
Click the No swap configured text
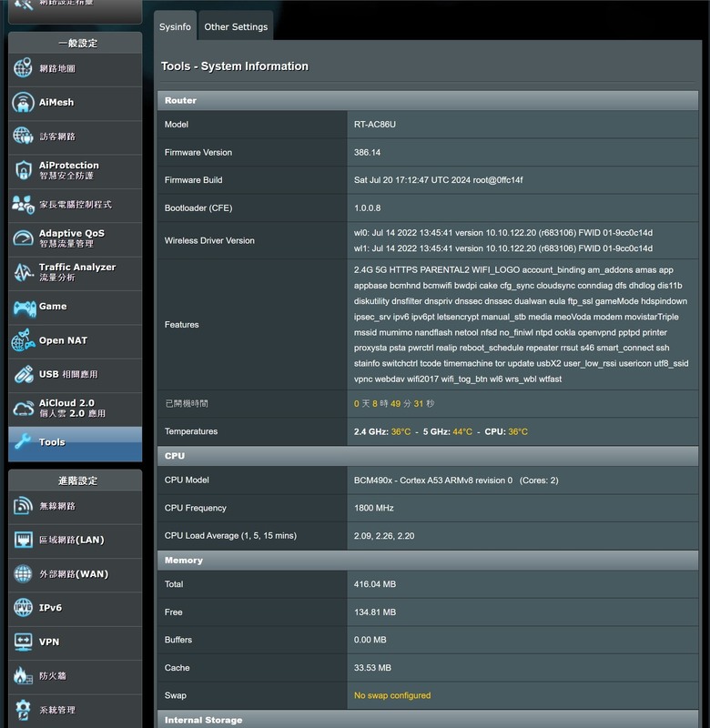[x=392, y=695]
